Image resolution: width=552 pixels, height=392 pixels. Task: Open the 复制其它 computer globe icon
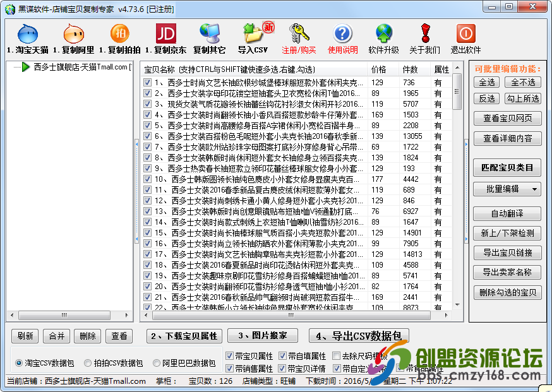(x=210, y=34)
